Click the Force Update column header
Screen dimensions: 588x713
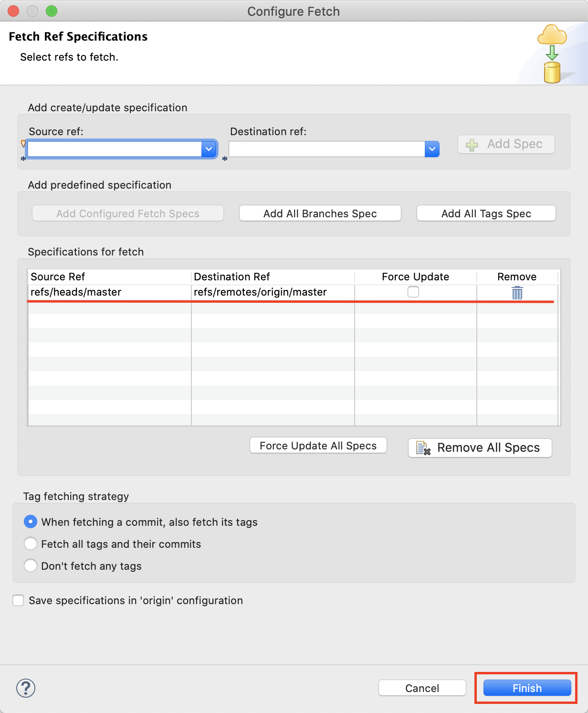pos(416,277)
